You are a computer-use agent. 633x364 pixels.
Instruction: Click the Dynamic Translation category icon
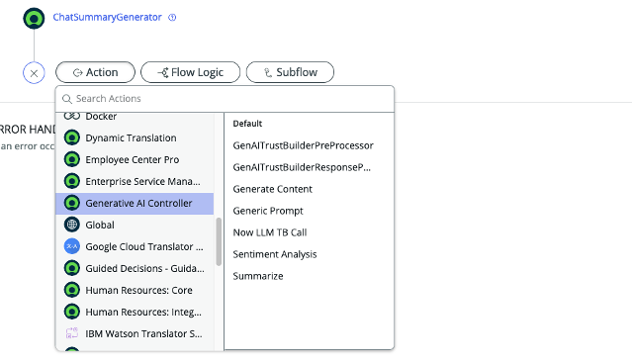[72, 137]
